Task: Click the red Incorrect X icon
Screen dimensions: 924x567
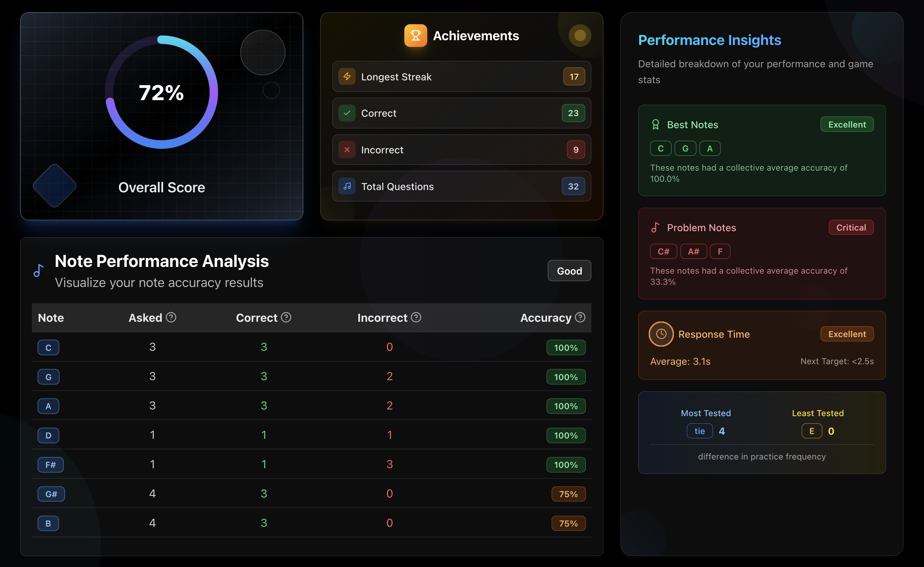Action: click(347, 150)
